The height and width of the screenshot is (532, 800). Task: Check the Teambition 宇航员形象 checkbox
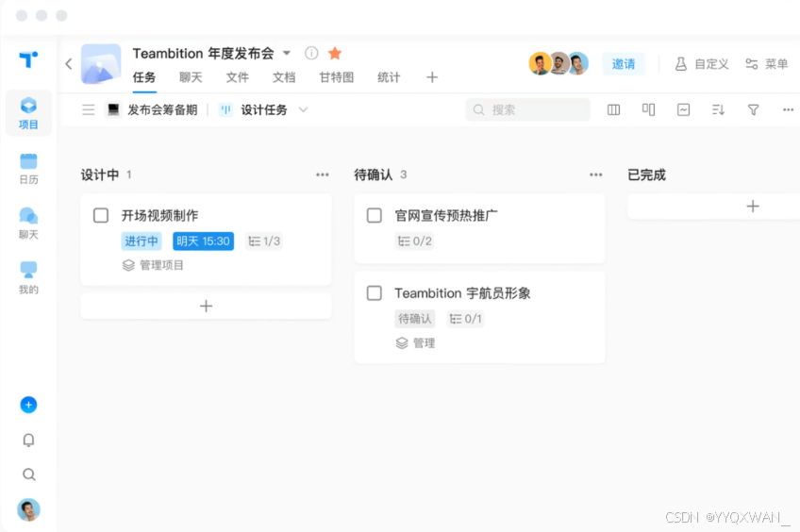point(375,292)
